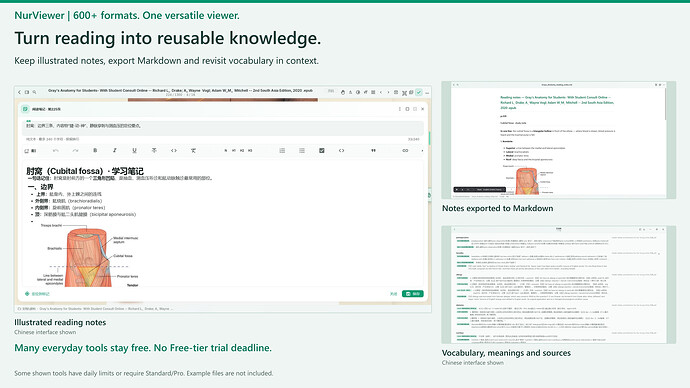Insert inline code with the angle-bracket icon
The width and height of the screenshot is (690, 388).
pyautogui.click(x=174, y=150)
